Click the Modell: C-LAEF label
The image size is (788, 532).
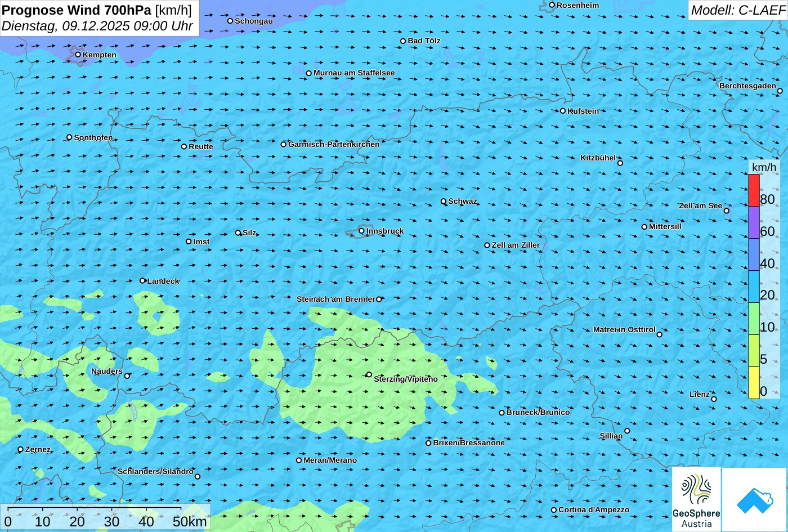pos(737,10)
